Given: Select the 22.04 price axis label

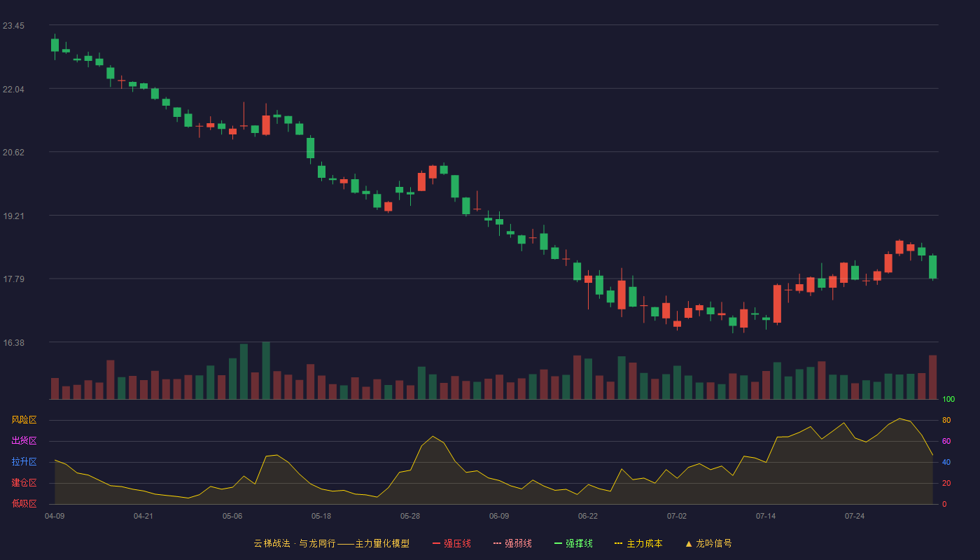Looking at the screenshot, I should click(13, 90).
